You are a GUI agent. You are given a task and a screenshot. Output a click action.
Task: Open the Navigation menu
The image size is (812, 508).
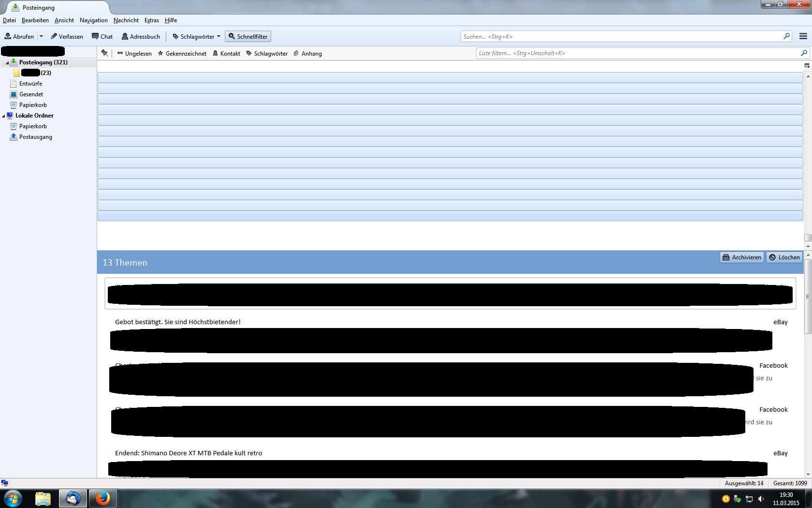[94, 20]
